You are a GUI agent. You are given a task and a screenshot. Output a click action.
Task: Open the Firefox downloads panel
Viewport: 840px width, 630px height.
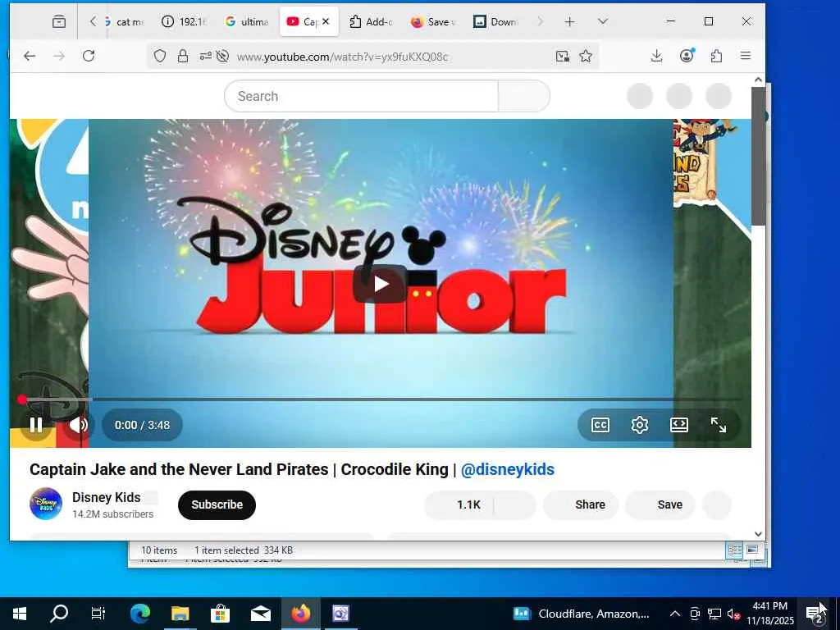click(656, 56)
